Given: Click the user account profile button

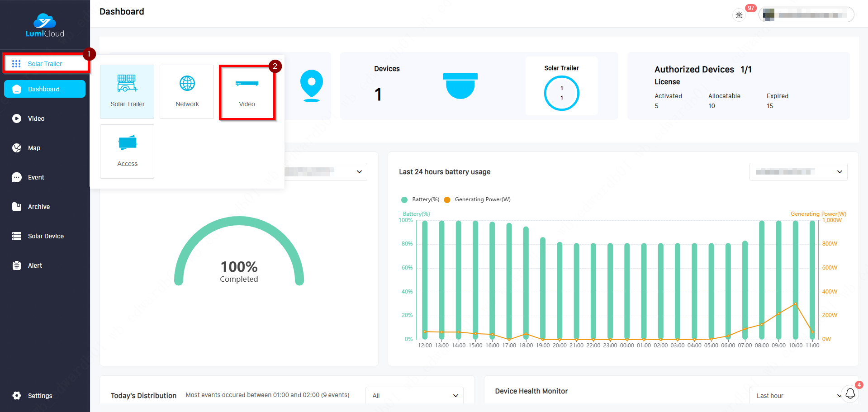Looking at the screenshot, I should 806,15.
